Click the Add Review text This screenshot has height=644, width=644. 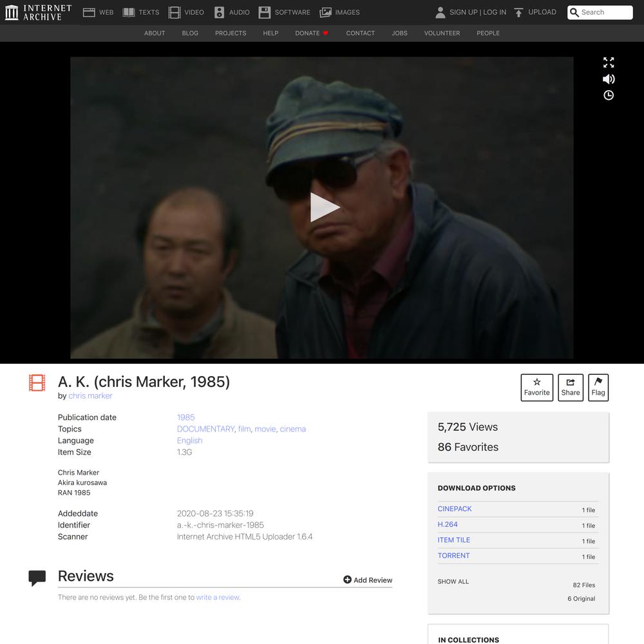[373, 580]
